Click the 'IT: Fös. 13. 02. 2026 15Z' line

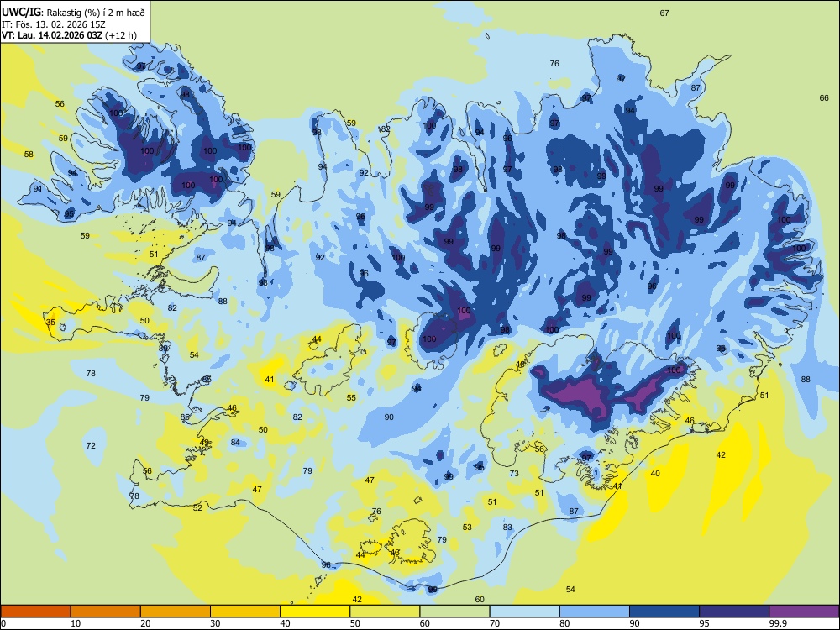(52, 24)
